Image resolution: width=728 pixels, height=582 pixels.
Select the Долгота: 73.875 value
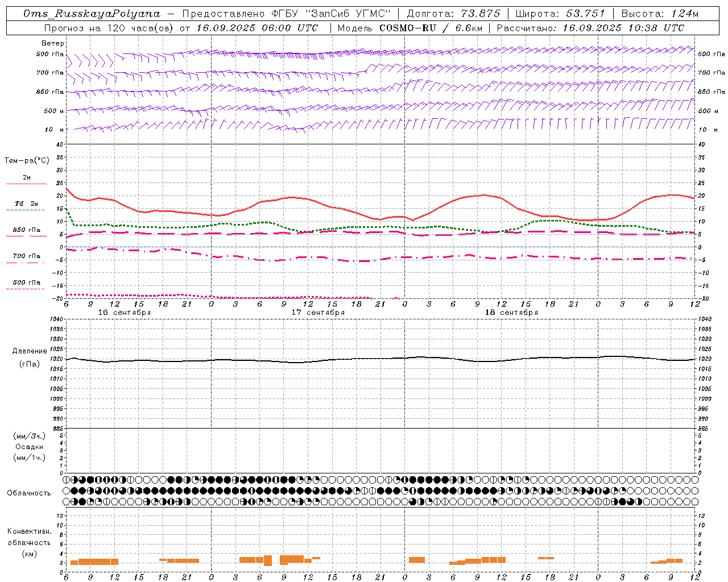[x=453, y=14]
